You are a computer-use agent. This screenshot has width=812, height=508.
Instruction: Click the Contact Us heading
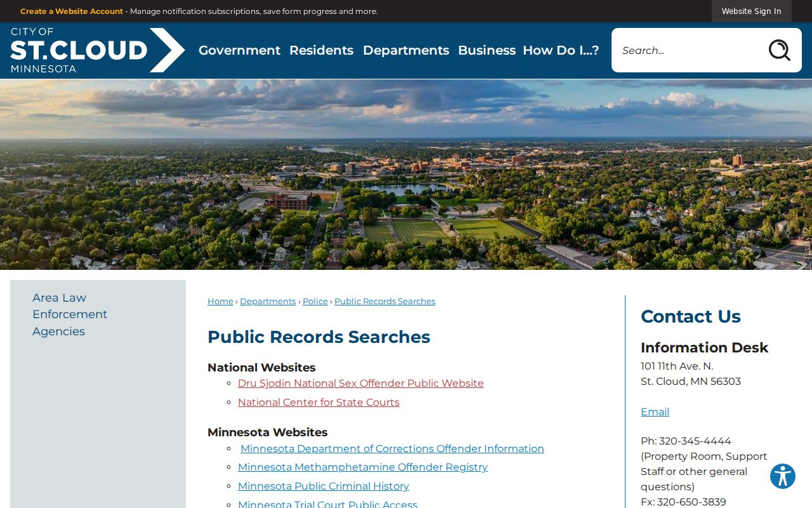tap(691, 316)
